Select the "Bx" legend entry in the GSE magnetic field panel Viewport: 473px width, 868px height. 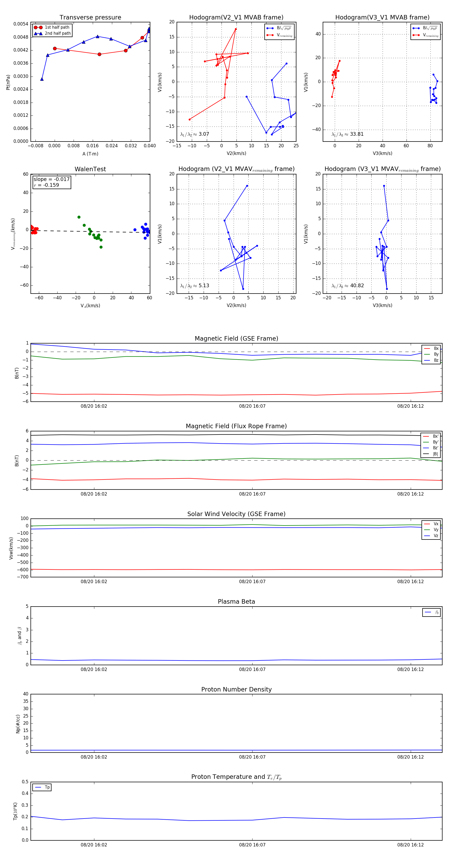[x=431, y=349]
